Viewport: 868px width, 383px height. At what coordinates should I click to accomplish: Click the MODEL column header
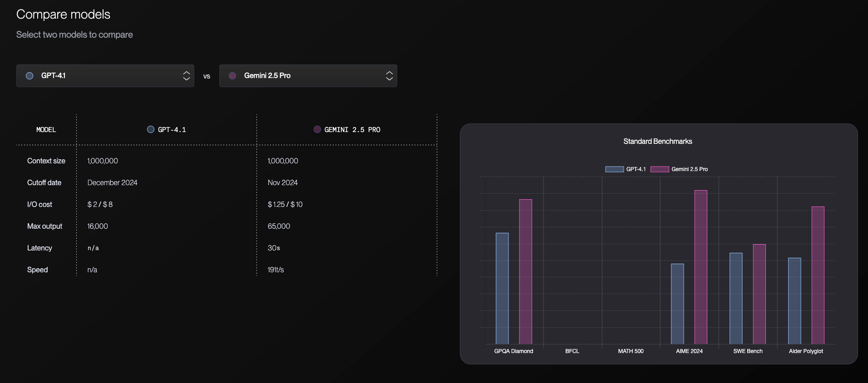click(x=46, y=130)
